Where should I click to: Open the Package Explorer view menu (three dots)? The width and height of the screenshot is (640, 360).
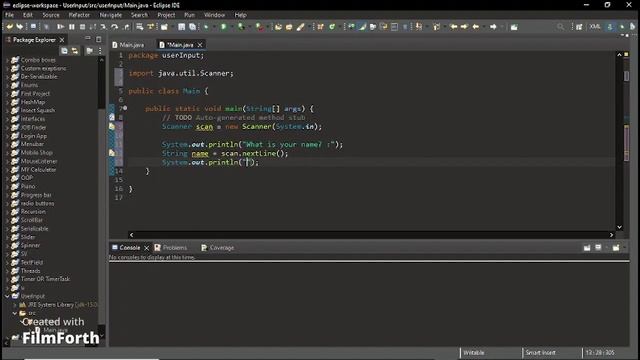[x=100, y=51]
